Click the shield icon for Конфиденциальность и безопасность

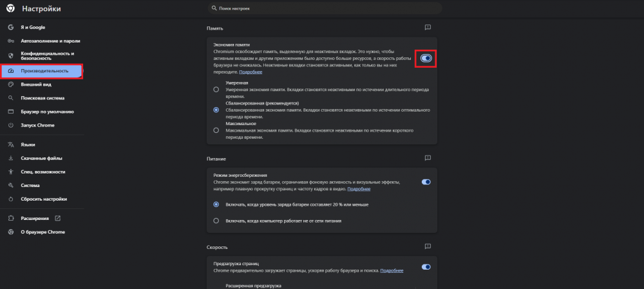point(10,56)
